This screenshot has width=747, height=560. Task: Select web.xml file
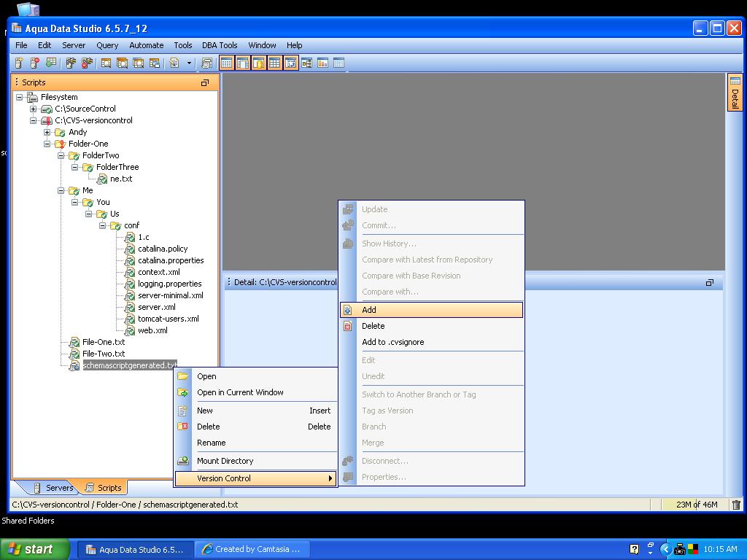click(x=152, y=330)
